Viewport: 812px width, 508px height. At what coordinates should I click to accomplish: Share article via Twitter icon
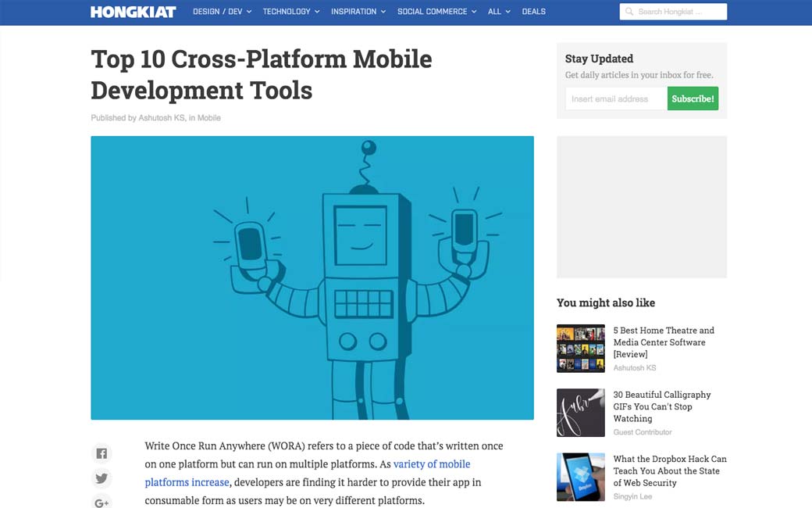click(101, 478)
